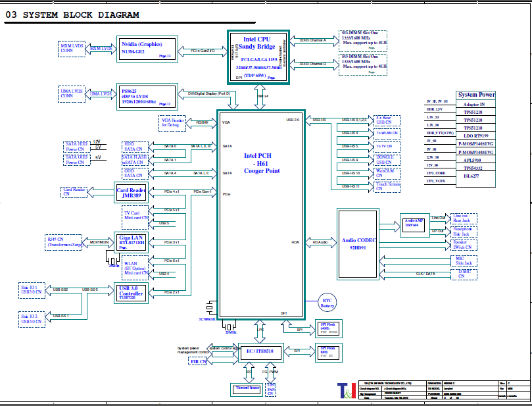Select the "SATA ODD Power CN" box
532x406 pixels.
click(77, 160)
